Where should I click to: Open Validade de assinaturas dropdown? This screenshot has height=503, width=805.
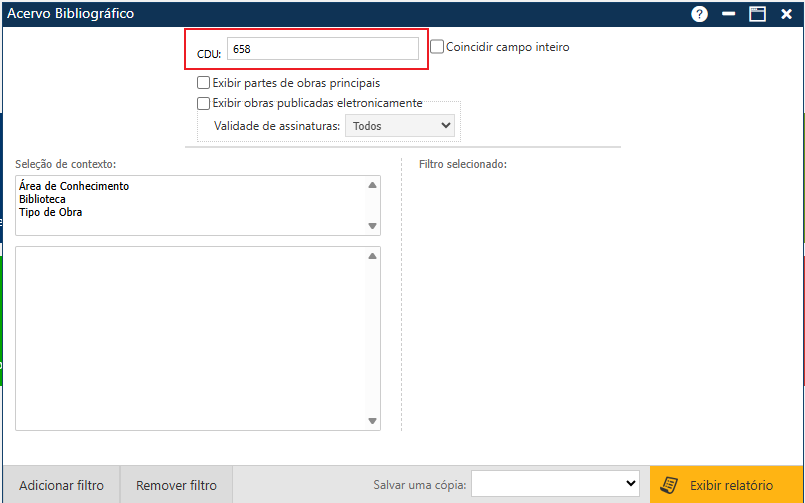[x=399, y=126]
